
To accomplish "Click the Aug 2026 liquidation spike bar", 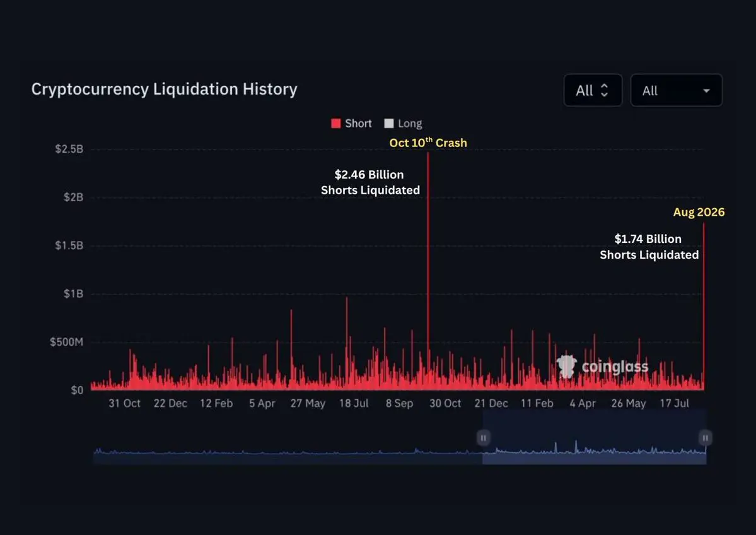I will (x=704, y=307).
